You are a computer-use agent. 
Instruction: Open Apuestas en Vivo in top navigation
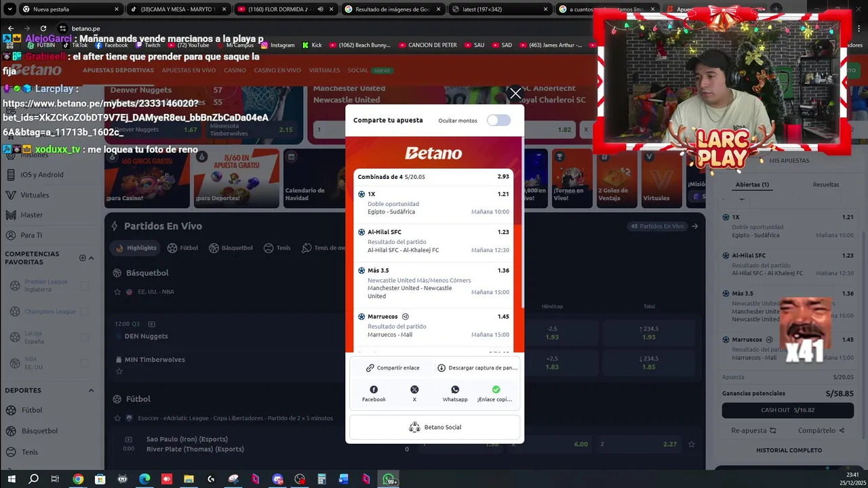point(189,70)
